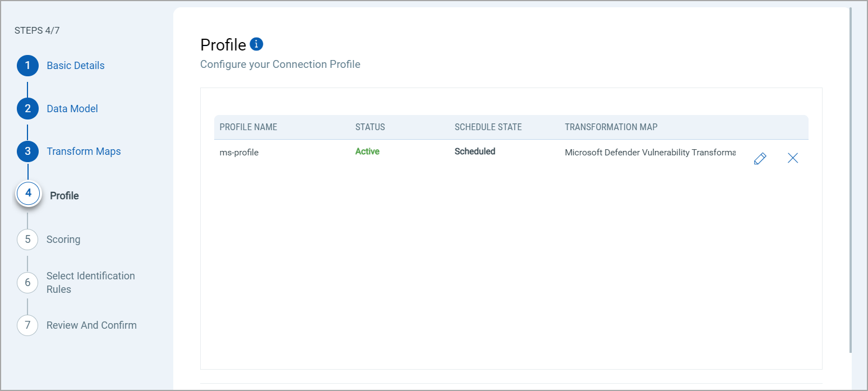The height and width of the screenshot is (391, 868).
Task: Navigate to Transform Maps step
Action: pos(84,151)
